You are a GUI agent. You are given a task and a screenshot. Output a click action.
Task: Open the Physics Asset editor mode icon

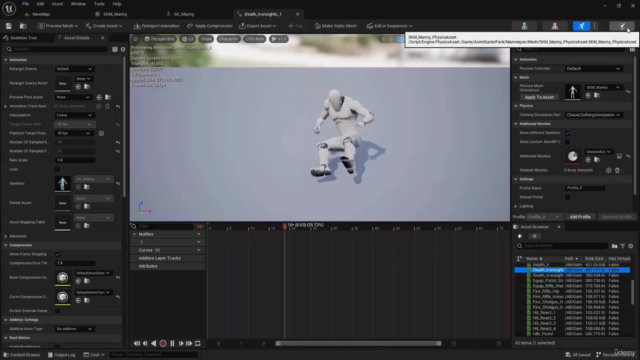(x=622, y=26)
